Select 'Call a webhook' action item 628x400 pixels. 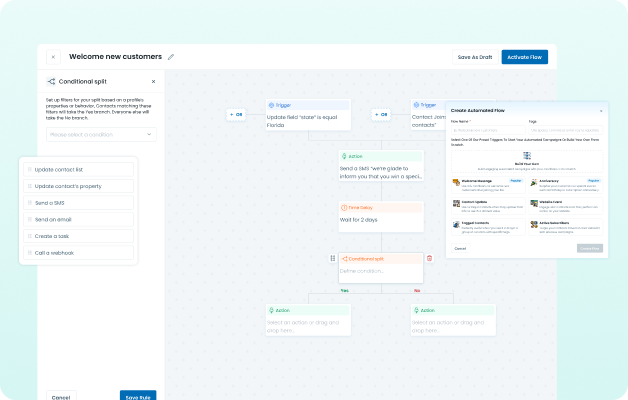tap(80, 253)
